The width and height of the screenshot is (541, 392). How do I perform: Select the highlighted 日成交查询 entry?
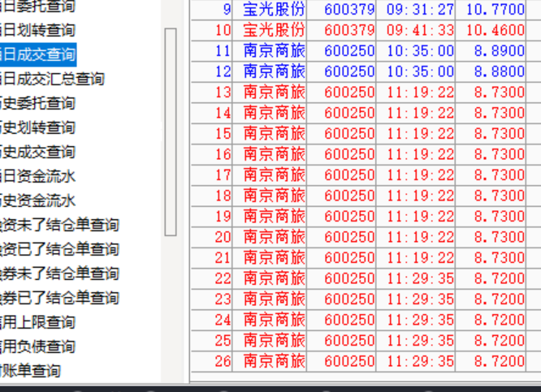tap(38, 54)
